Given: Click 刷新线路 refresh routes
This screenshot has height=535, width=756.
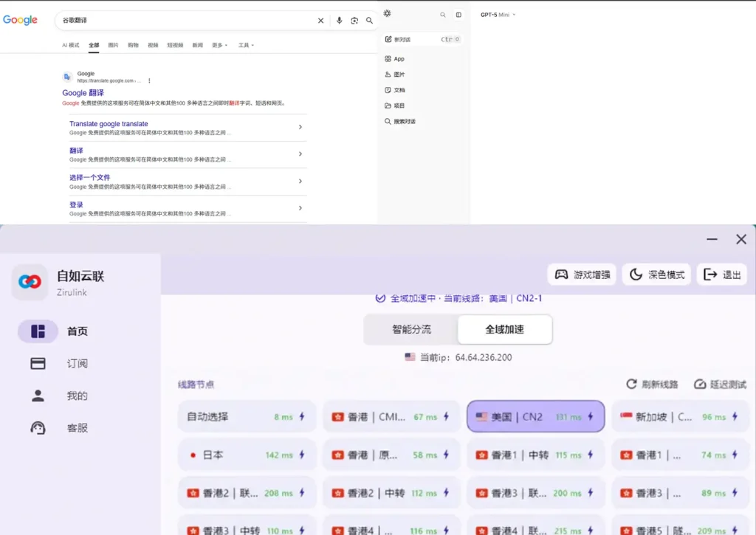Looking at the screenshot, I should [x=652, y=384].
